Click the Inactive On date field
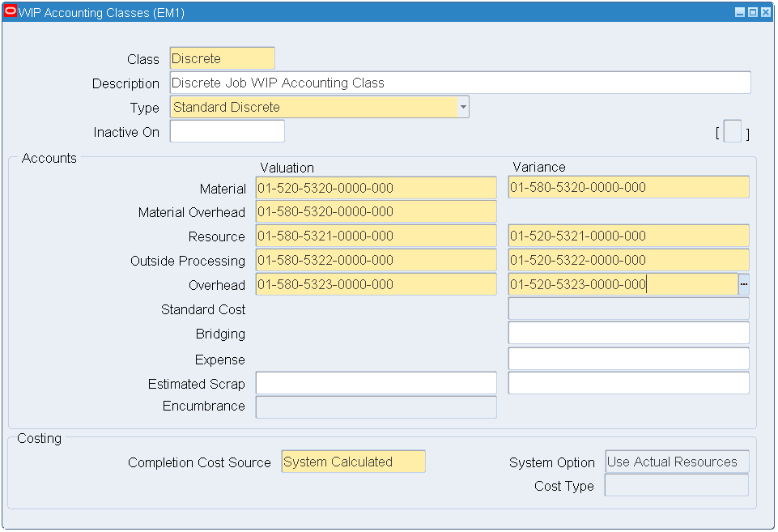This screenshot has width=778, height=532. point(227,131)
